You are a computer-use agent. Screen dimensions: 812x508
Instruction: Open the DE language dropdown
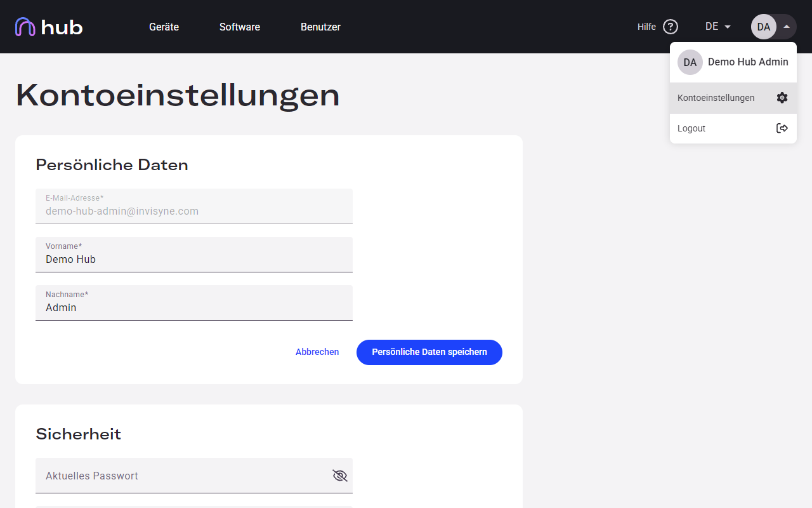pyautogui.click(x=718, y=27)
